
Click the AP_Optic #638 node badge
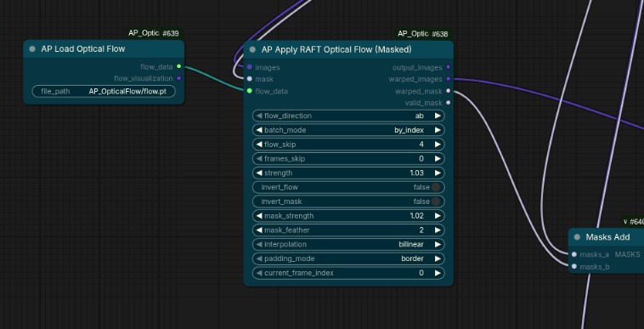coord(423,34)
